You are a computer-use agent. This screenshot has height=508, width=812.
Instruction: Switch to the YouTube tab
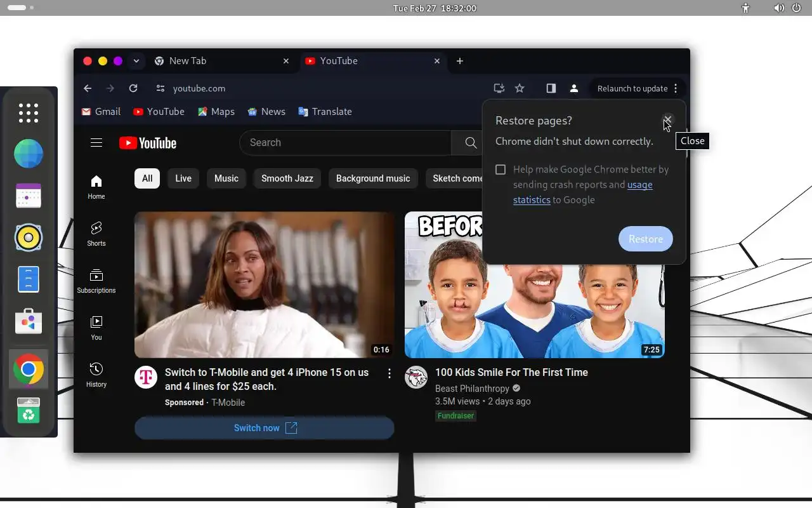372,61
